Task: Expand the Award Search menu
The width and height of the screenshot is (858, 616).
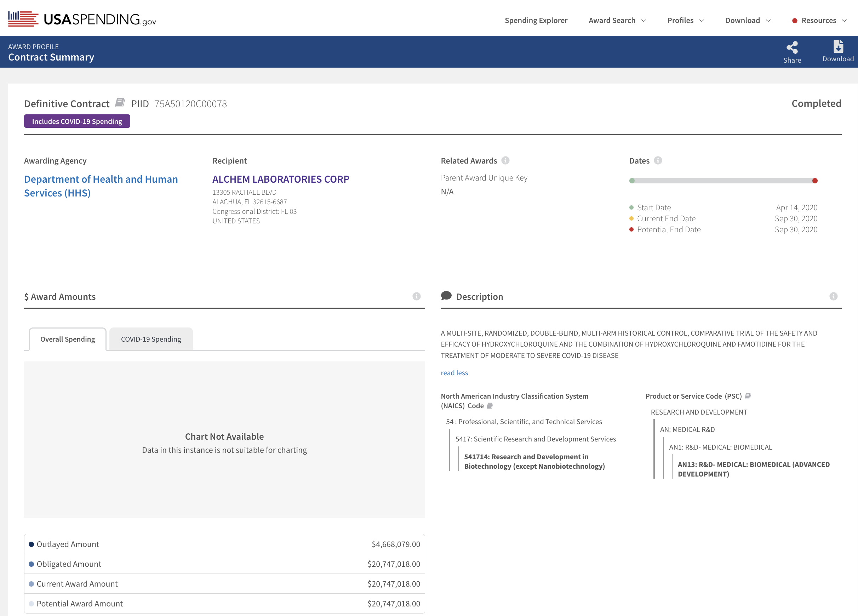Action: point(617,21)
